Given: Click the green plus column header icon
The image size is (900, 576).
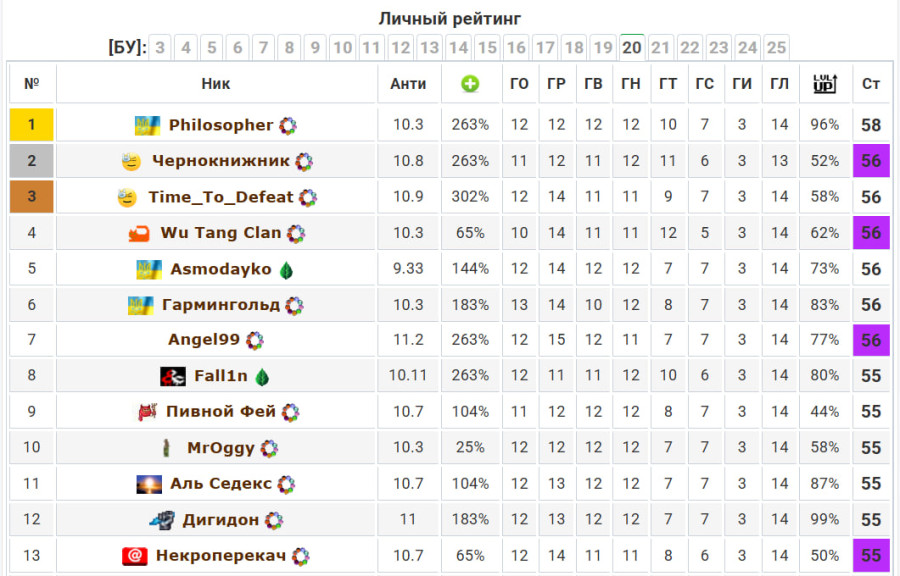Looking at the screenshot, I should [x=470, y=84].
